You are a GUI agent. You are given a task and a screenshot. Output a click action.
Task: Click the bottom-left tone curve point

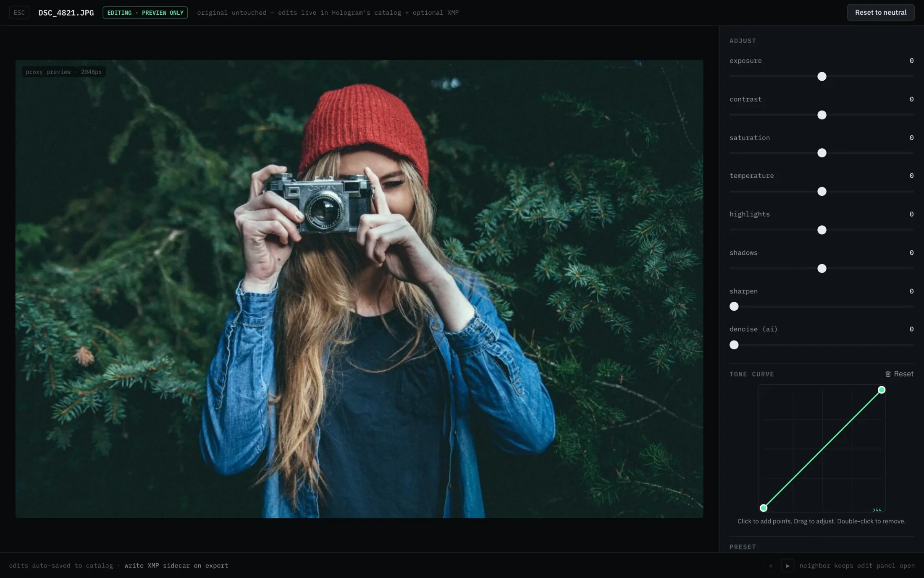pos(764,508)
